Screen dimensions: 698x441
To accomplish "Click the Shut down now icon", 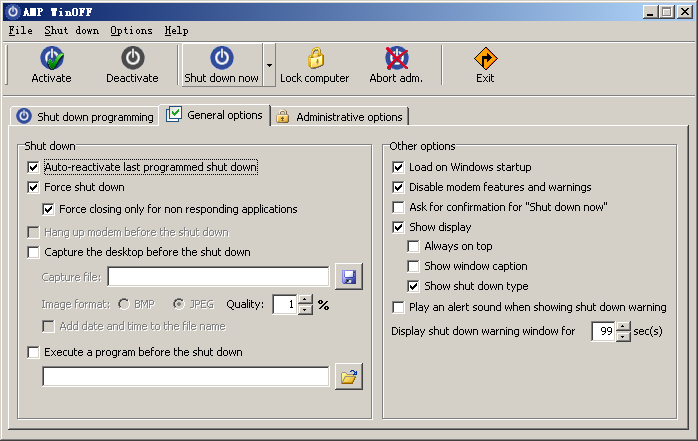I will (x=222, y=58).
